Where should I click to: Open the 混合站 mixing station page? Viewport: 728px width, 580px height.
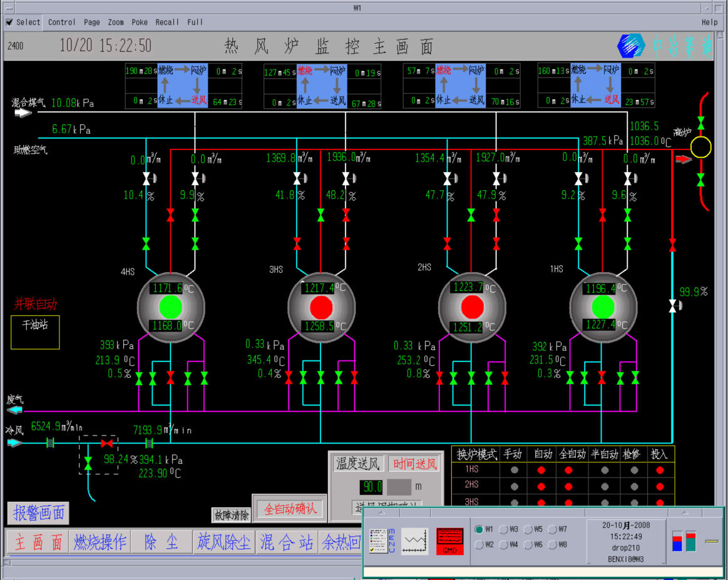287,542
